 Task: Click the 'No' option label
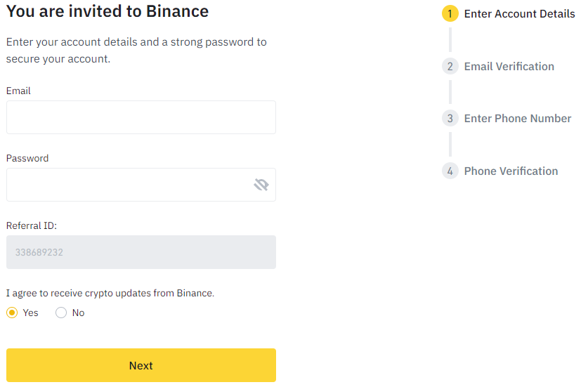coord(78,313)
